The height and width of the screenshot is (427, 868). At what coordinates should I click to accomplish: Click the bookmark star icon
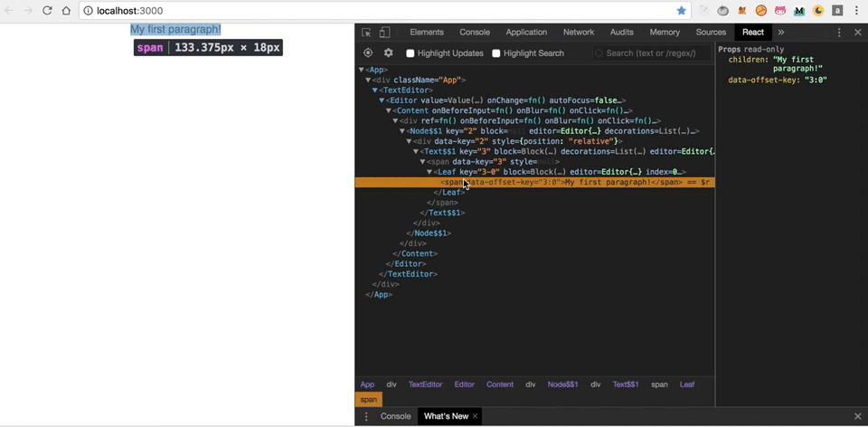682,11
